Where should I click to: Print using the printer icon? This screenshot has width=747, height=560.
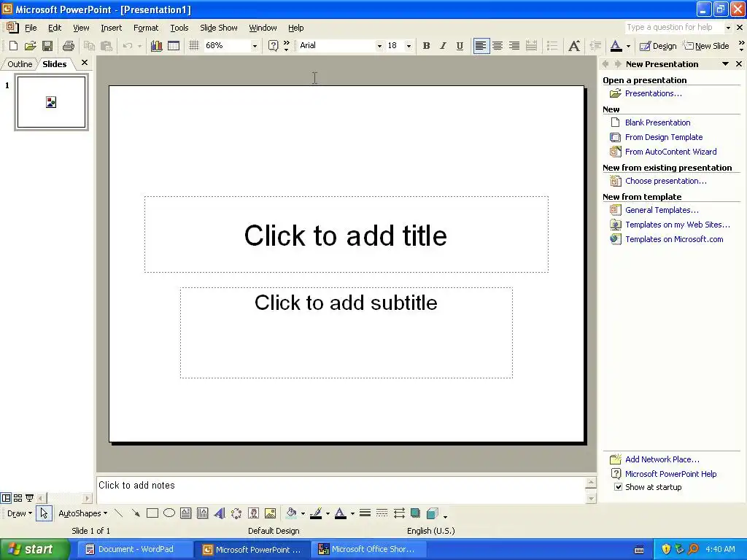[x=69, y=46]
